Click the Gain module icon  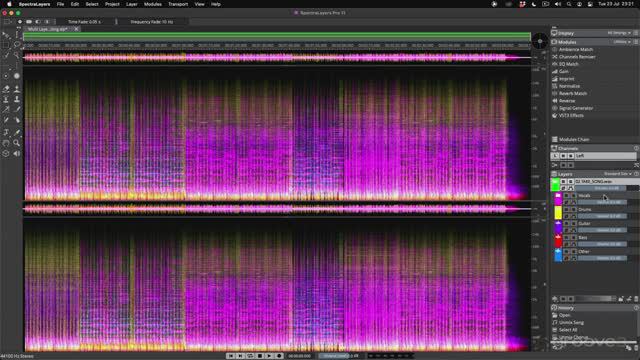[x=554, y=71]
